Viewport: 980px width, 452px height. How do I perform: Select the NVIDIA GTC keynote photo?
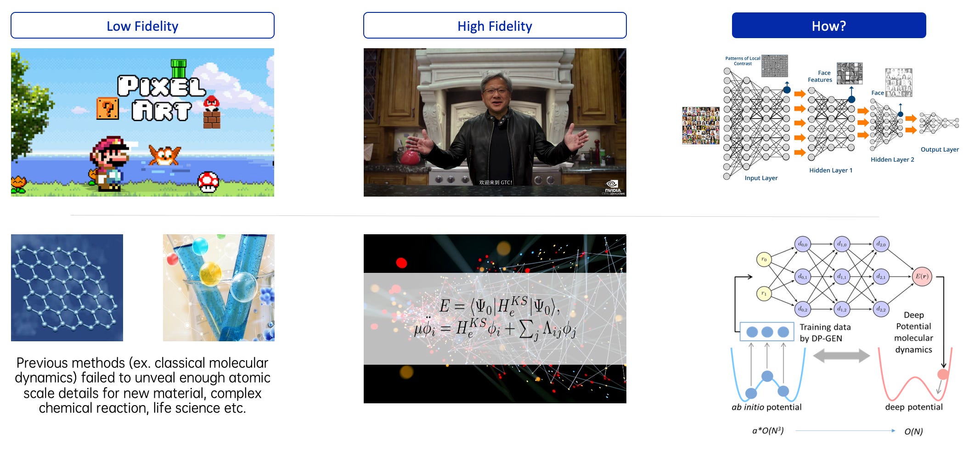495,122
